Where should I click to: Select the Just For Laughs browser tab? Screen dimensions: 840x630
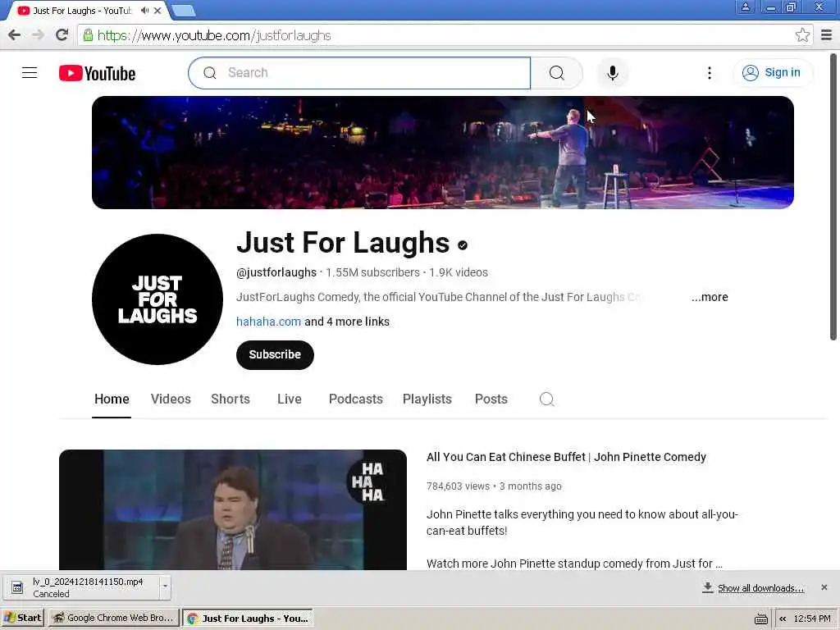coord(83,10)
